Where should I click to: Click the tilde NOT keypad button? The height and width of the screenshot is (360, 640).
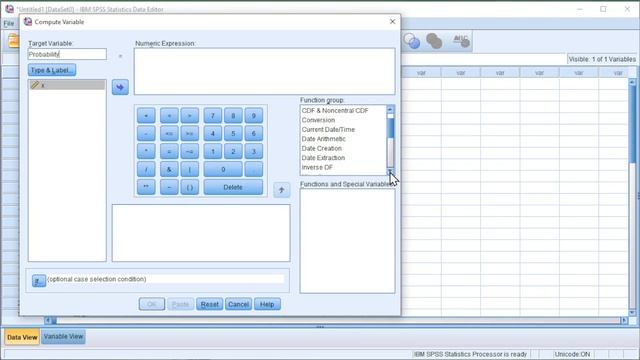pyautogui.click(x=169, y=187)
